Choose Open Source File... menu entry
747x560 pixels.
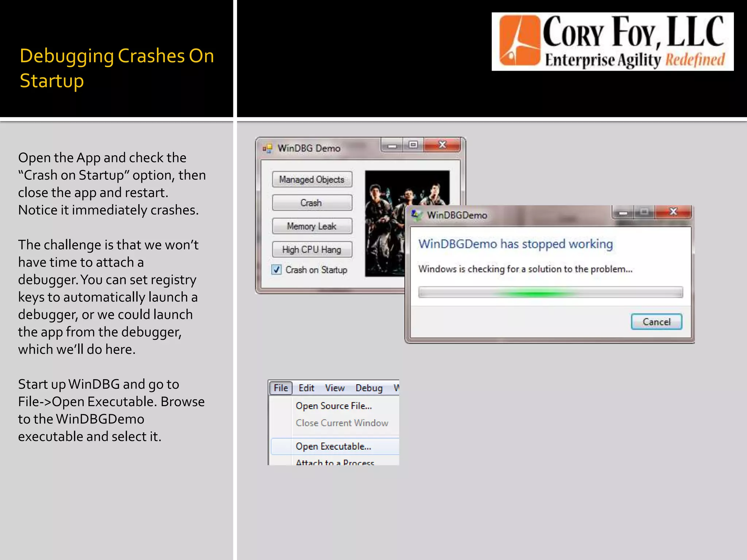(334, 406)
